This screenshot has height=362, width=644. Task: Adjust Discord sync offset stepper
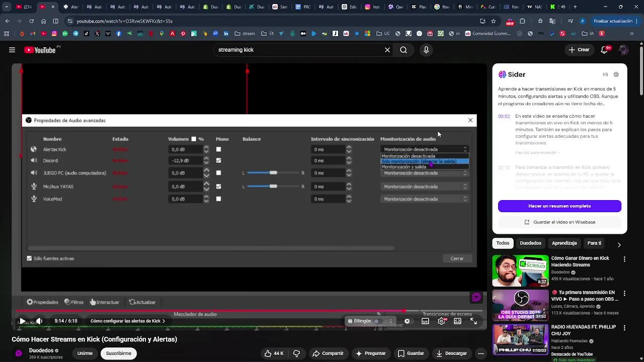point(349,160)
